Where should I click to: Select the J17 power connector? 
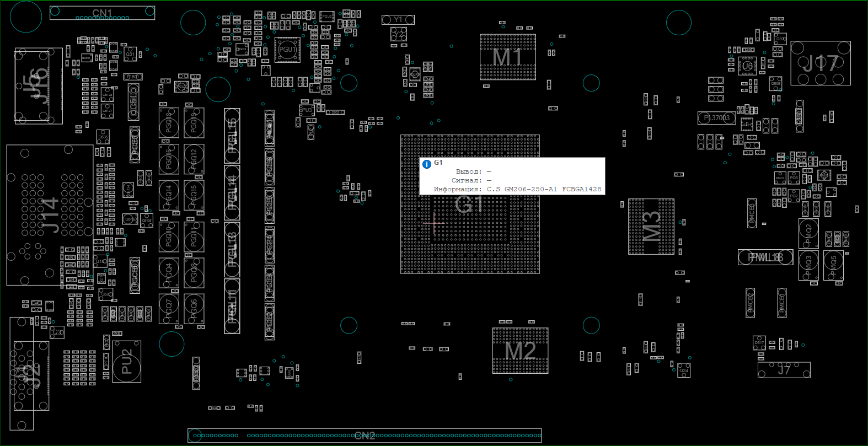point(821,63)
